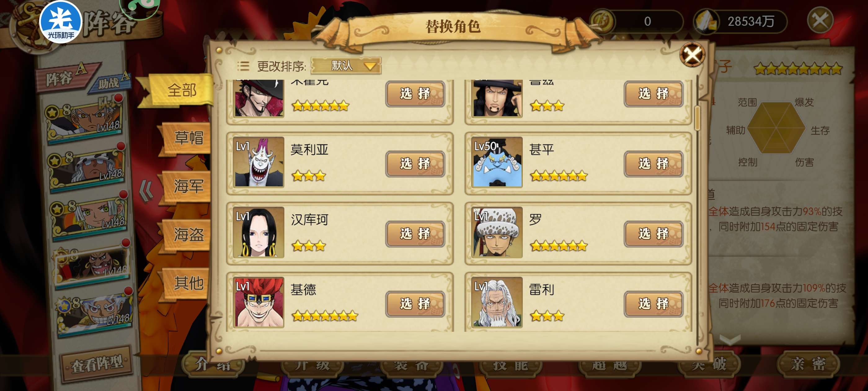Select the 全部 filter tab

182,90
